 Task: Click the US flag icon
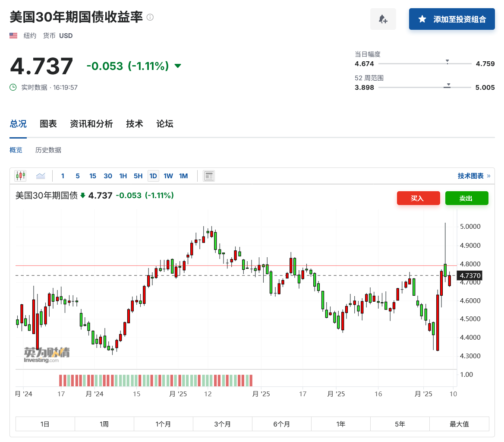13,35
